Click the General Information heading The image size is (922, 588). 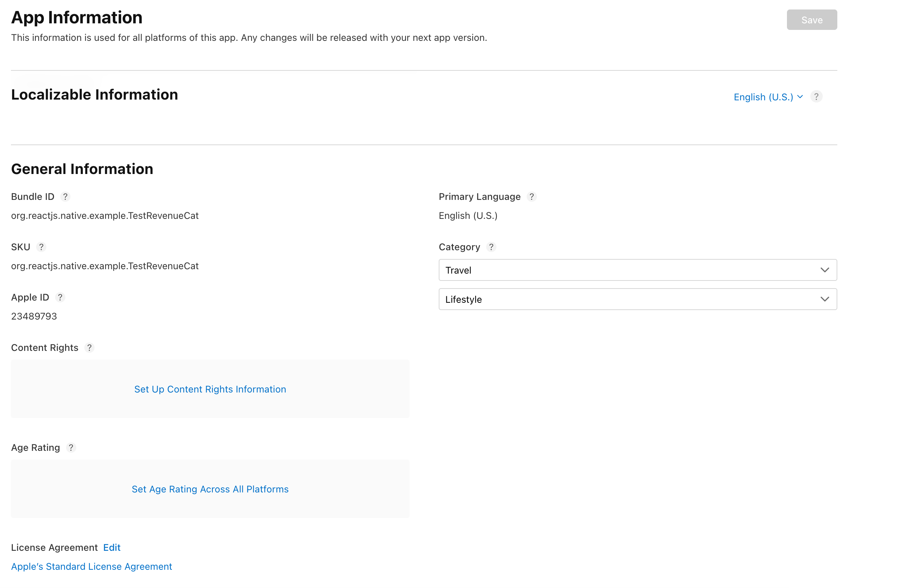(82, 169)
